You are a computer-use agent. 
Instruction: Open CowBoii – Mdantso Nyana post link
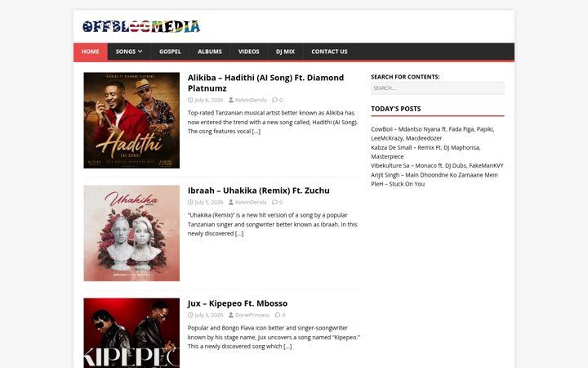coord(432,133)
